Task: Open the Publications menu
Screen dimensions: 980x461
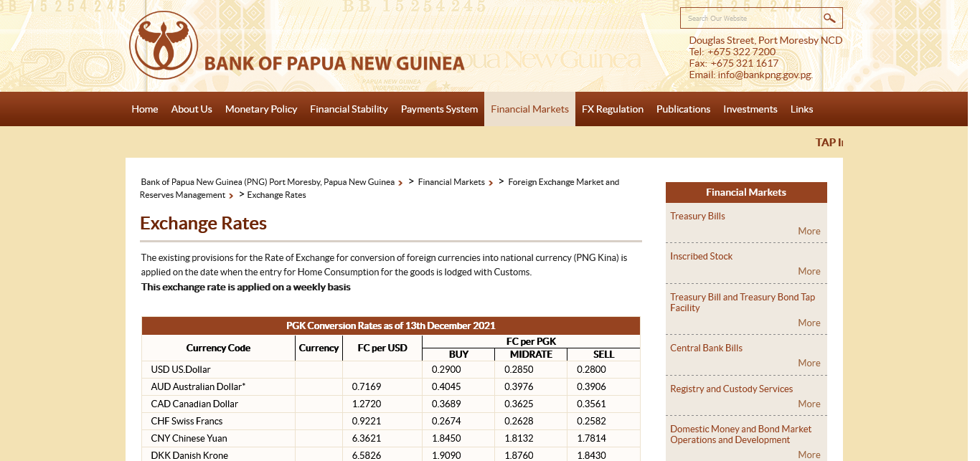Action: pos(683,109)
